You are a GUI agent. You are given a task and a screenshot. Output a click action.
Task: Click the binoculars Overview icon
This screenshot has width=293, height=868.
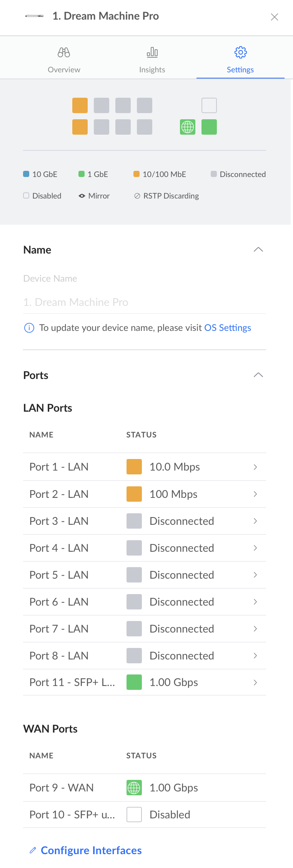coord(64,52)
